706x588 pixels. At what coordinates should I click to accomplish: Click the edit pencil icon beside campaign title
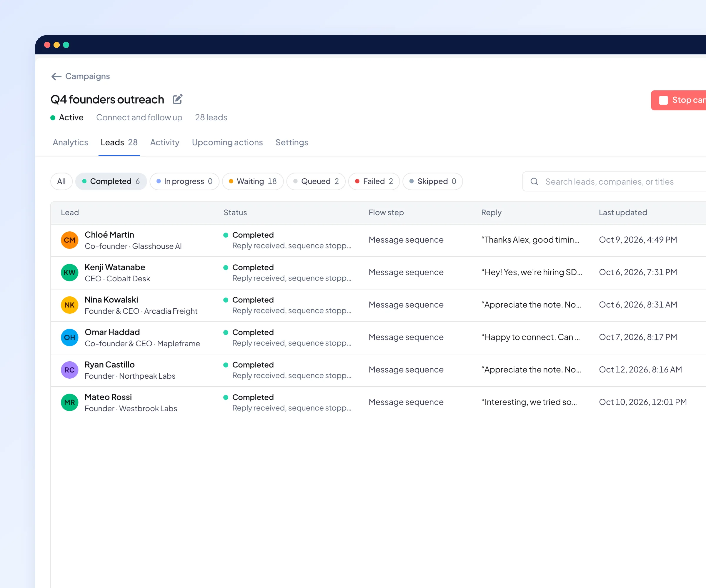(x=177, y=99)
